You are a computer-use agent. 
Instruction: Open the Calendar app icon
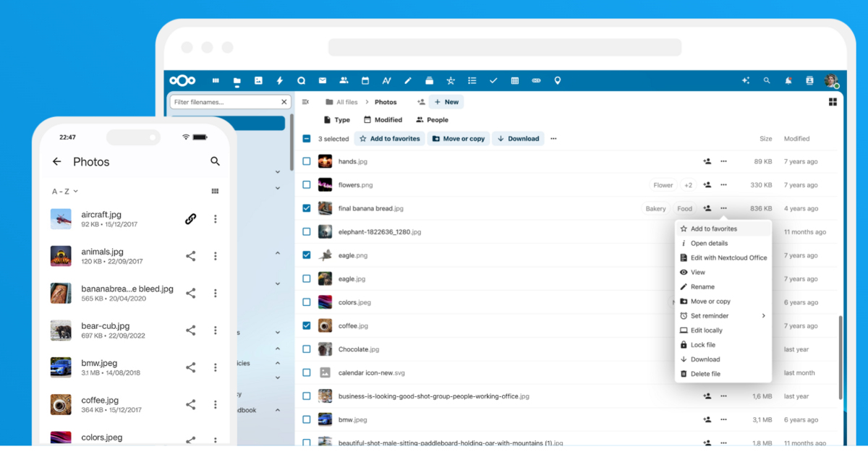365,80
